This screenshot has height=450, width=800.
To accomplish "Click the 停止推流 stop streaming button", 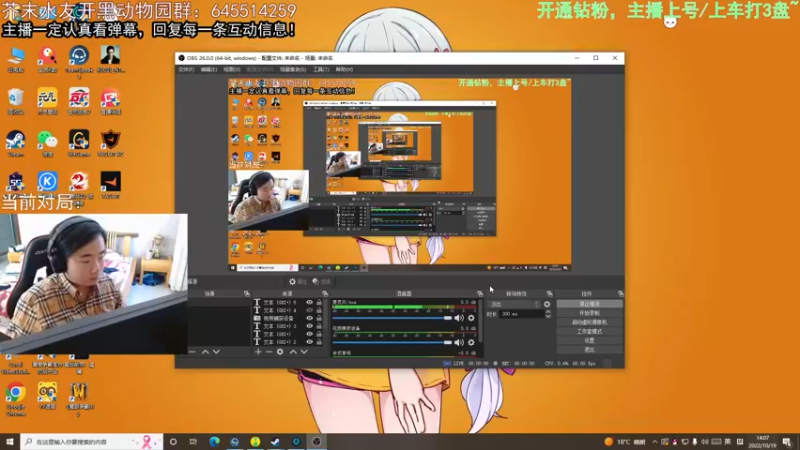I will click(589, 304).
